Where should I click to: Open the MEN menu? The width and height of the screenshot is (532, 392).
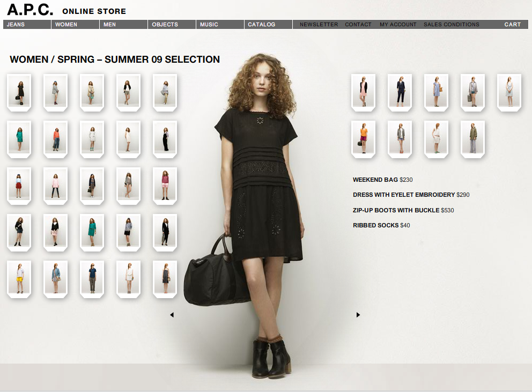(123, 25)
